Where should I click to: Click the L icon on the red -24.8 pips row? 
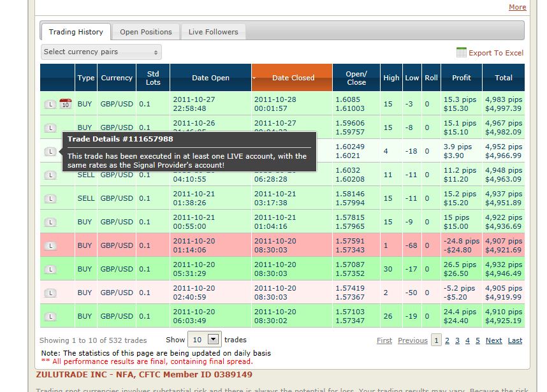coord(50,245)
